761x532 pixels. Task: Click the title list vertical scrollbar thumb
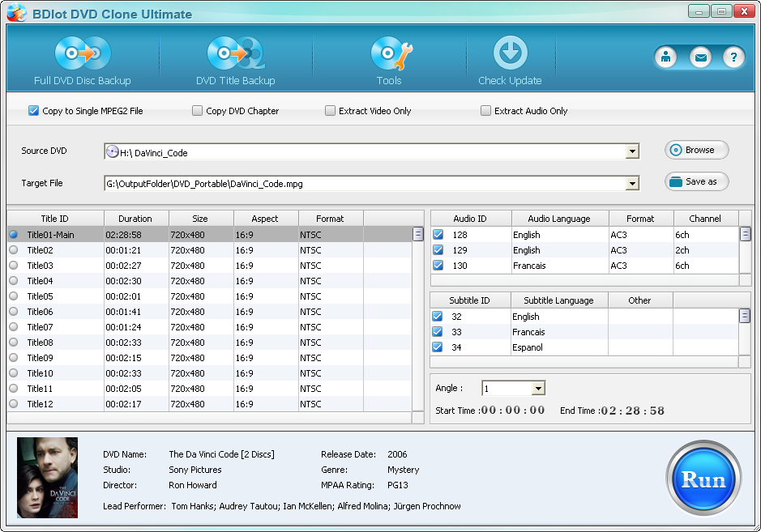(x=418, y=235)
